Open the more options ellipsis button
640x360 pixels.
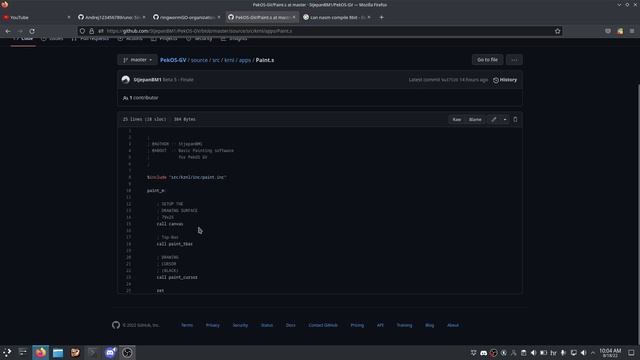pyautogui.click(x=514, y=60)
